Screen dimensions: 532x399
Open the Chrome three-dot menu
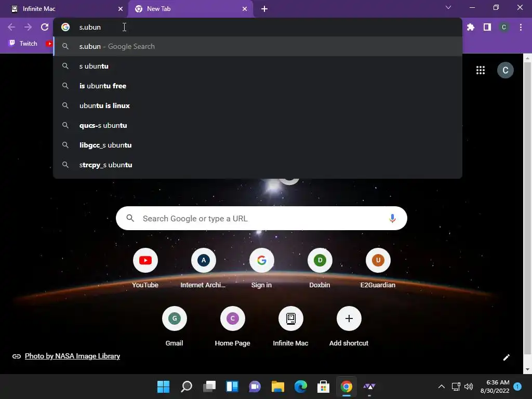click(x=521, y=27)
